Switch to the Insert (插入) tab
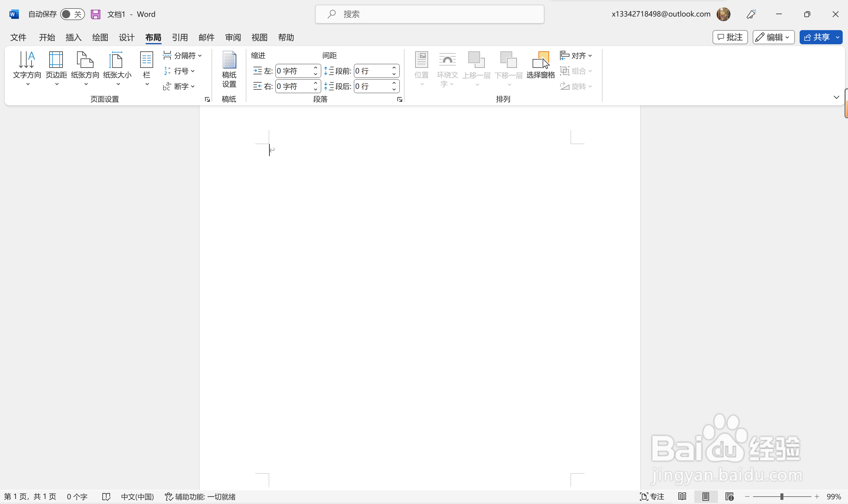 pyautogui.click(x=73, y=37)
